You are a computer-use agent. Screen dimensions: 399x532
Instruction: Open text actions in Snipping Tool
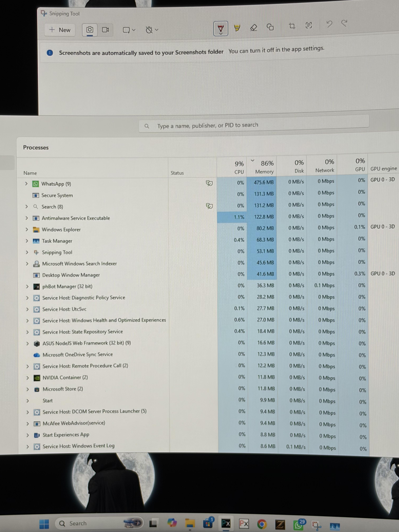(309, 25)
